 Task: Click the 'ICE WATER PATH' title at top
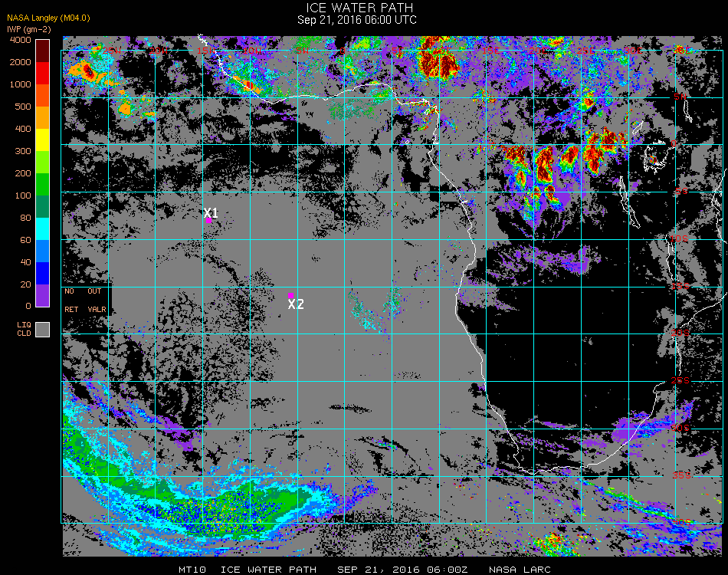coord(359,8)
